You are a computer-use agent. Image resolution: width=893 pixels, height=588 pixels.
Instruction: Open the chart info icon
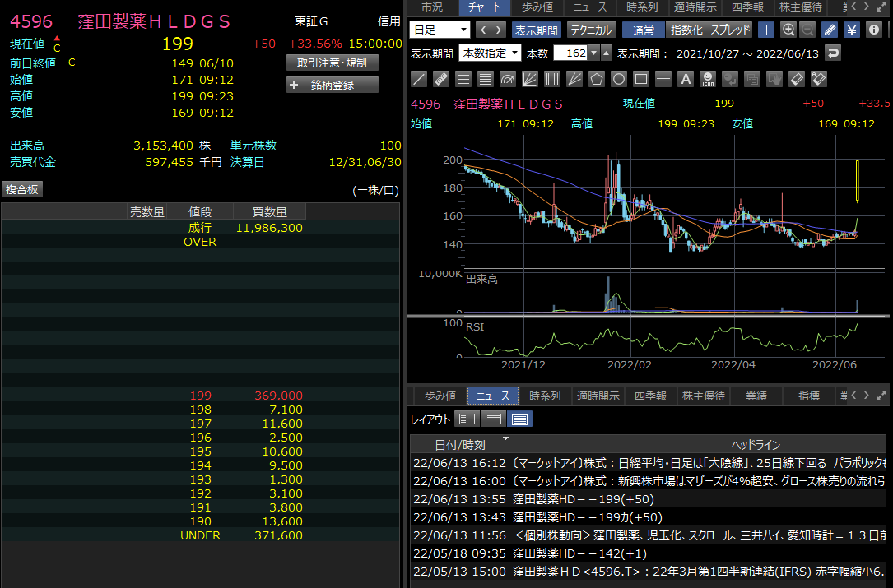874,30
